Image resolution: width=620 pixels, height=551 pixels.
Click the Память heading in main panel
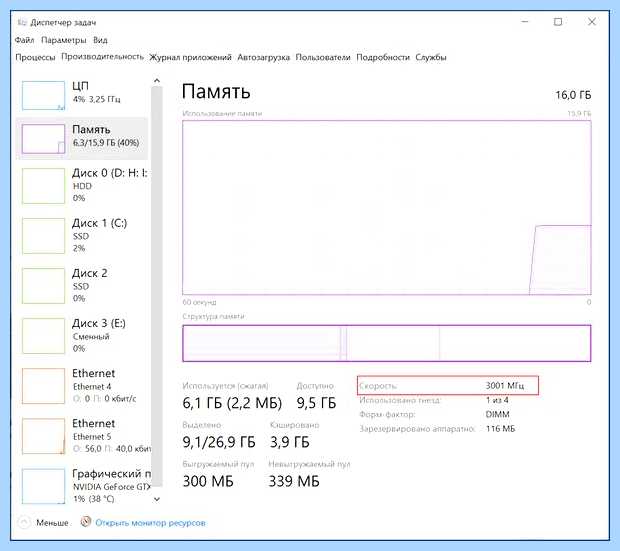(216, 91)
